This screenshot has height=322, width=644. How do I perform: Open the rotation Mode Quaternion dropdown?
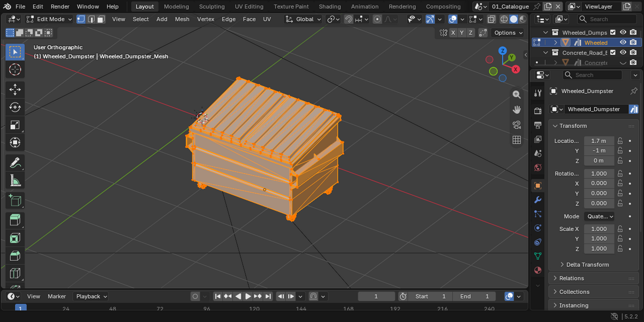click(x=599, y=216)
